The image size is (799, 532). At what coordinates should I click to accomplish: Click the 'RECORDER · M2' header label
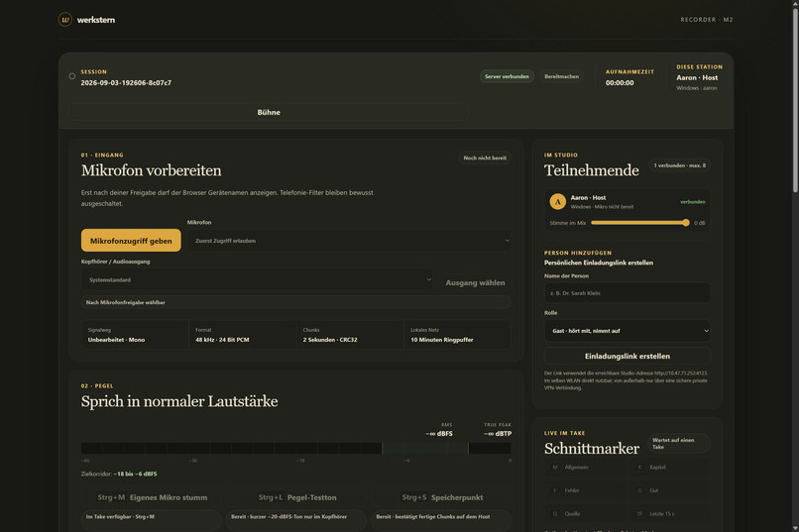[706, 20]
